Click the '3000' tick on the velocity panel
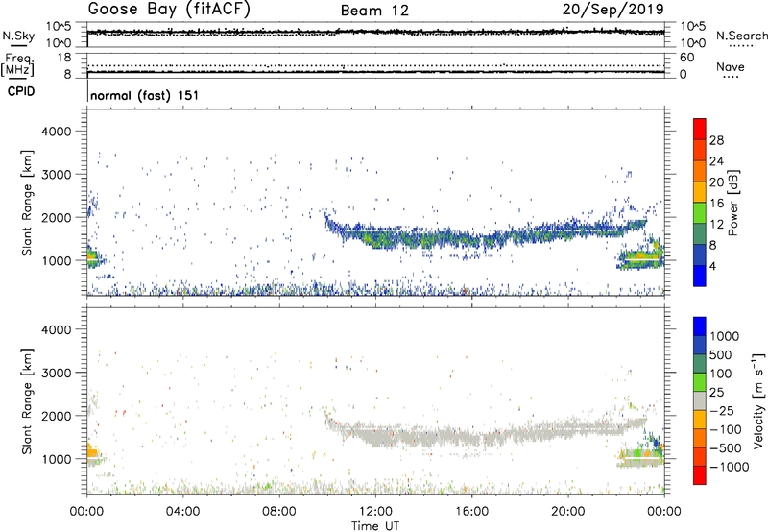768x532 pixels. tap(56, 373)
